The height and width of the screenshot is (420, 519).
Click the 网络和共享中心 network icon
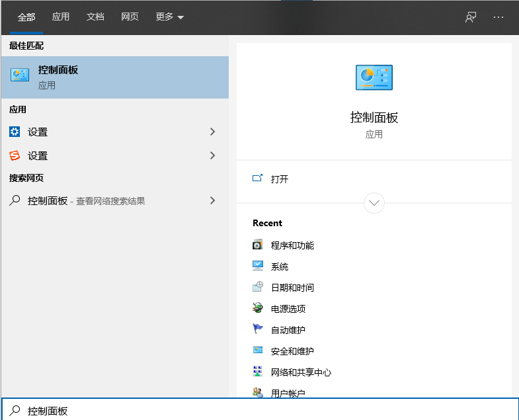click(x=257, y=371)
